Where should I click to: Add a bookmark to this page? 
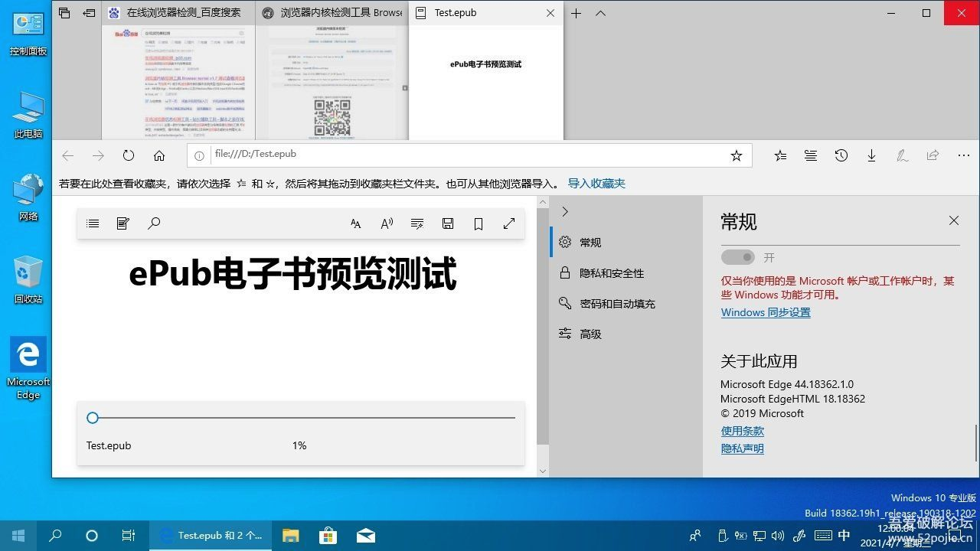click(479, 223)
